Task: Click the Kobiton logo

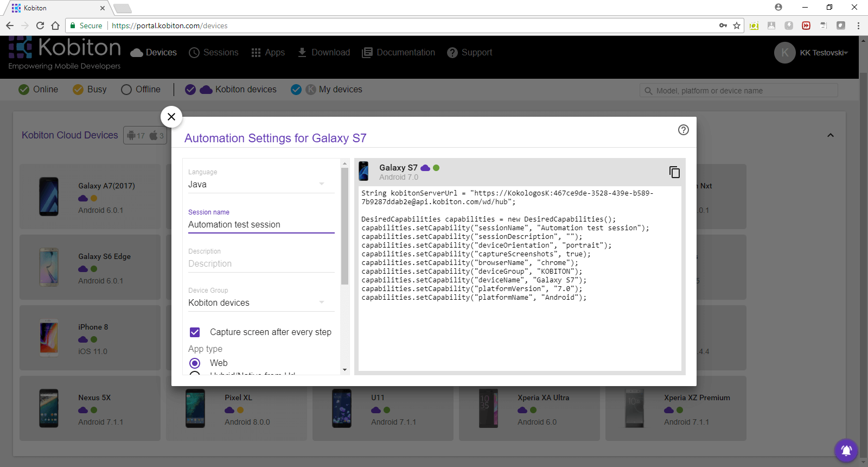Action: [65, 53]
